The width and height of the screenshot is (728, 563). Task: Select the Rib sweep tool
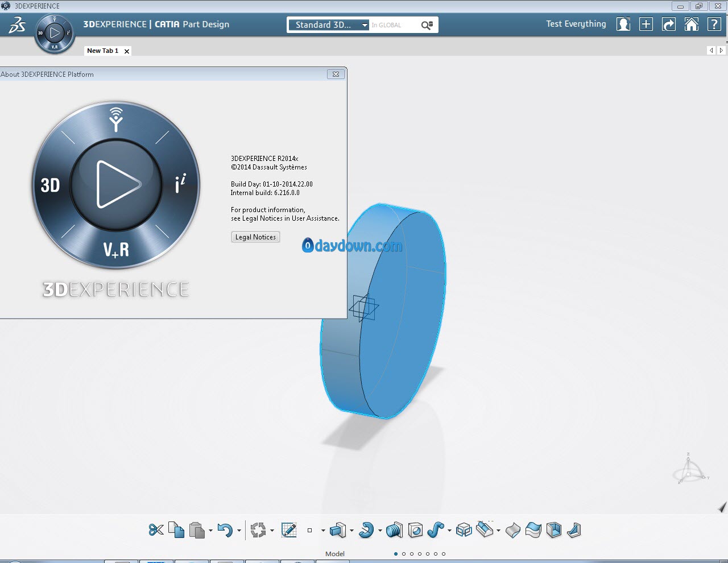pos(436,530)
